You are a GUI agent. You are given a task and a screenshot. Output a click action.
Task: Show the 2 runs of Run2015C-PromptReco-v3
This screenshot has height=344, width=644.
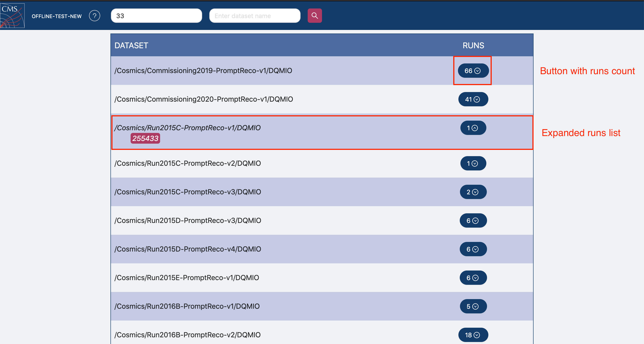[x=473, y=192]
